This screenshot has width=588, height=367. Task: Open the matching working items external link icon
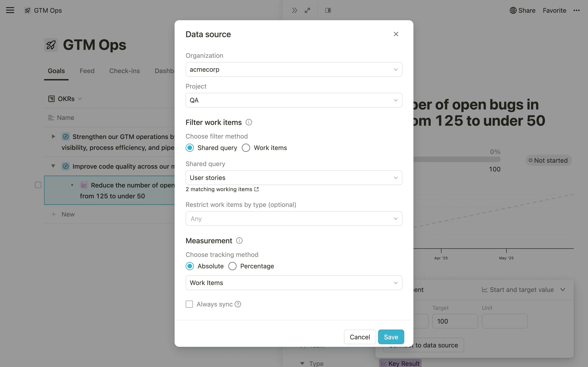(256, 189)
